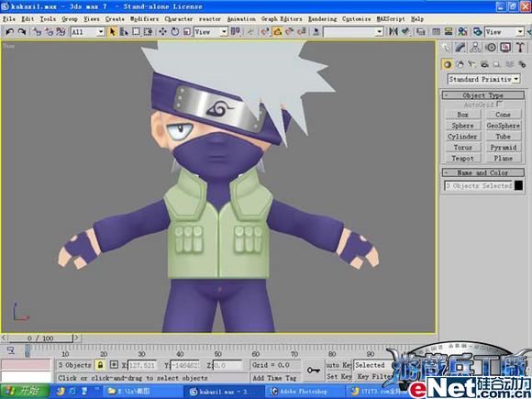
Task: Open the Graph Editors menu
Action: point(282,19)
